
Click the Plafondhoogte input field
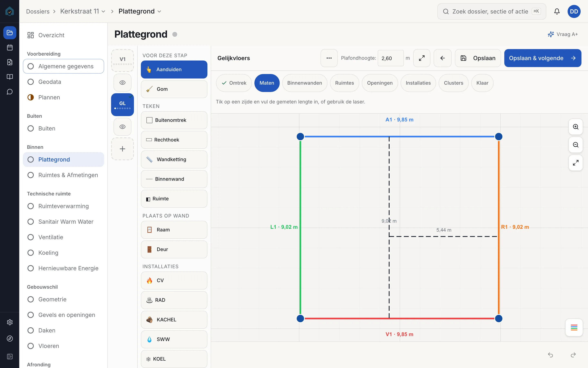390,58
